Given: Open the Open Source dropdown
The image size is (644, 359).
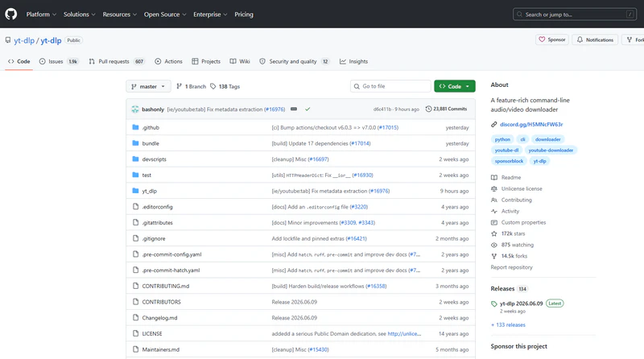Looking at the screenshot, I should (x=165, y=14).
